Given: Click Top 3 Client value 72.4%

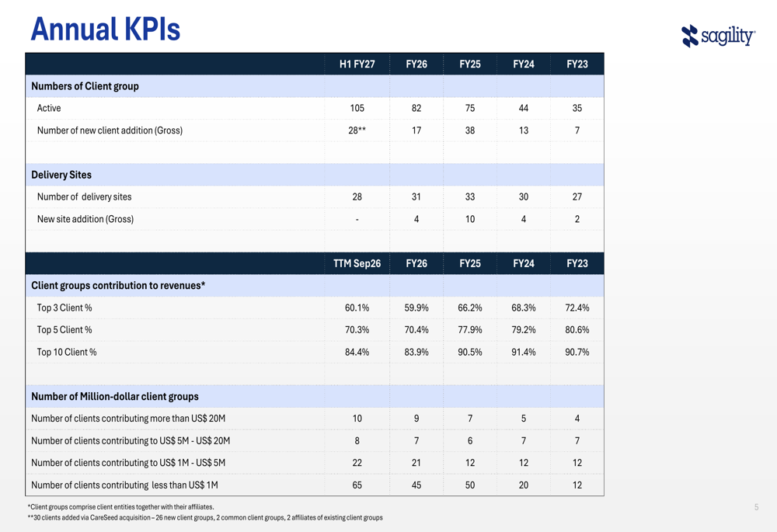Looking at the screenshot, I should point(577,308).
